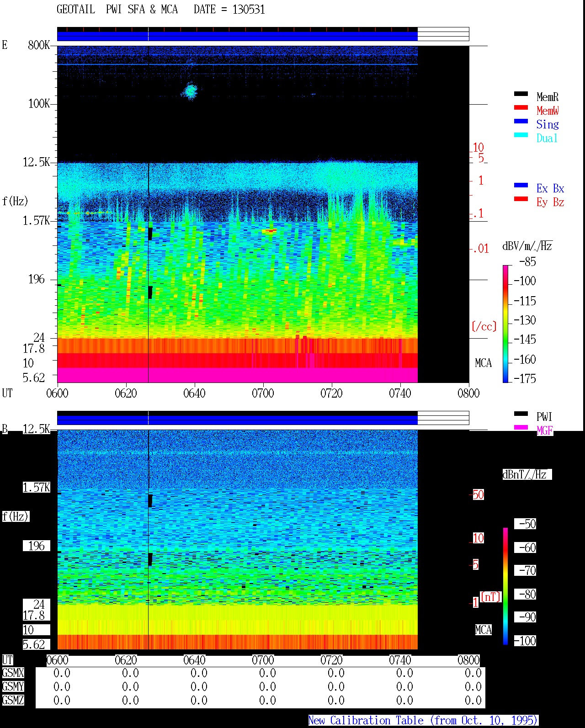Click the MemR legend label

click(x=548, y=97)
